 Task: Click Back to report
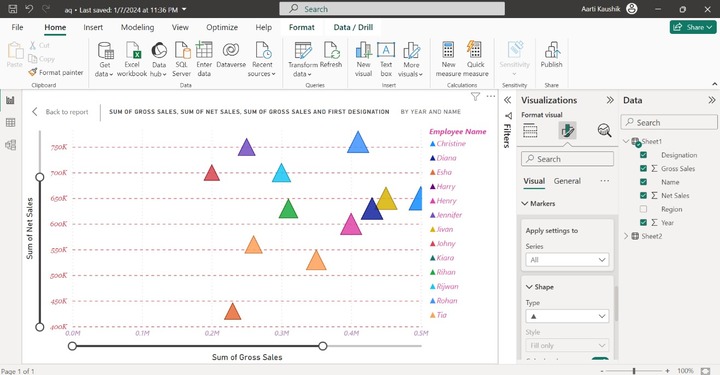[60, 112]
